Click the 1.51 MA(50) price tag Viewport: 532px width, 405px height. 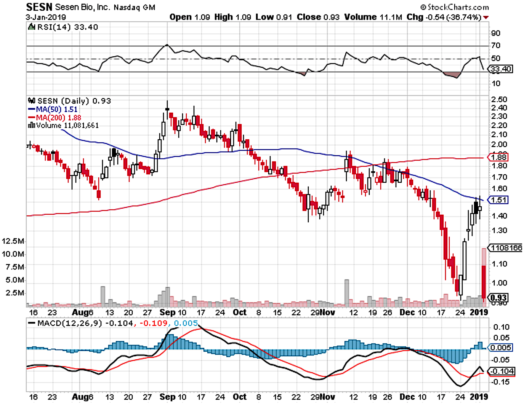[498, 200]
